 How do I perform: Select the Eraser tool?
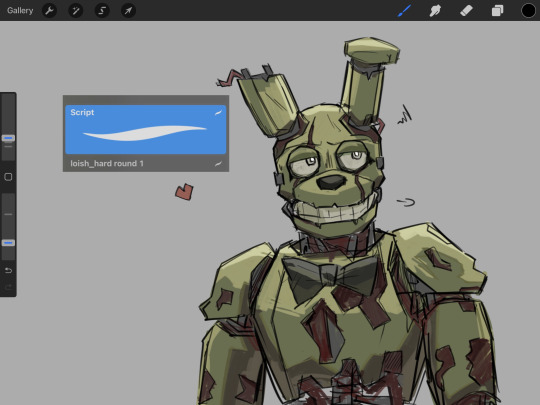tap(466, 11)
